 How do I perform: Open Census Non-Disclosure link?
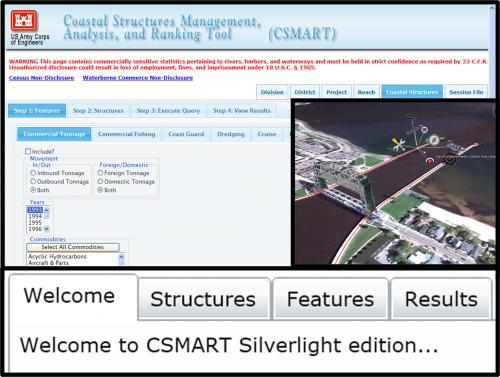point(41,78)
